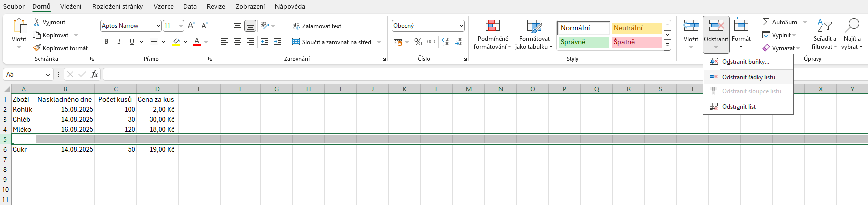Open Formátovat jako tabulku gallery
Screen dimensions: 868x205
pos(534,35)
